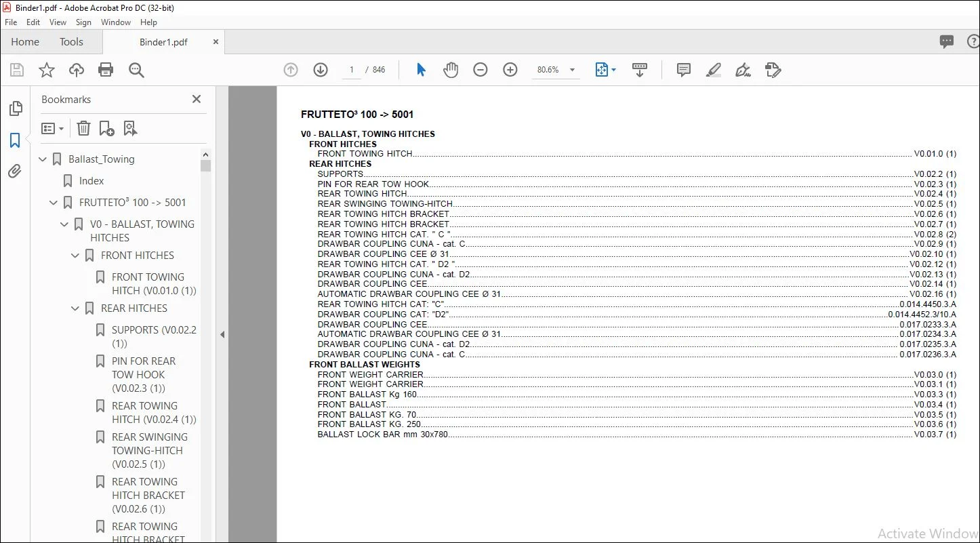Click the upload to cloud icon
The height and width of the screenshot is (543, 980).
(77, 70)
